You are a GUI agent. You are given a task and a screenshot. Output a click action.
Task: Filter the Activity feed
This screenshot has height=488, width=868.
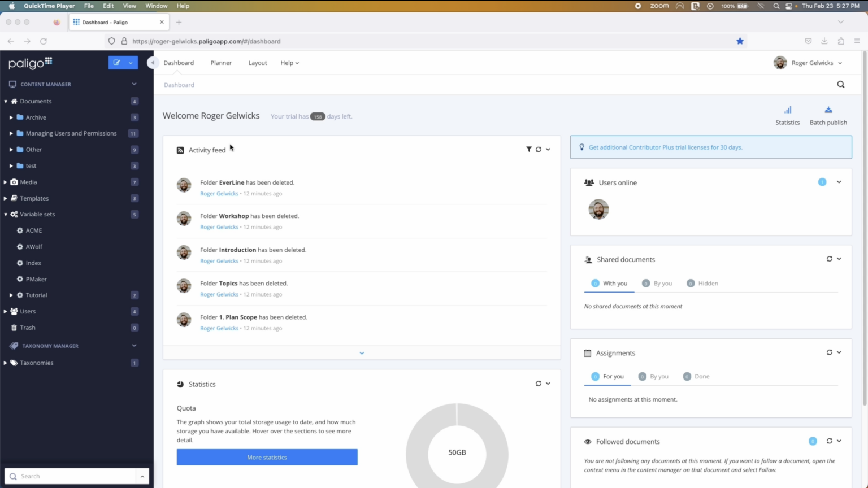pyautogui.click(x=529, y=150)
